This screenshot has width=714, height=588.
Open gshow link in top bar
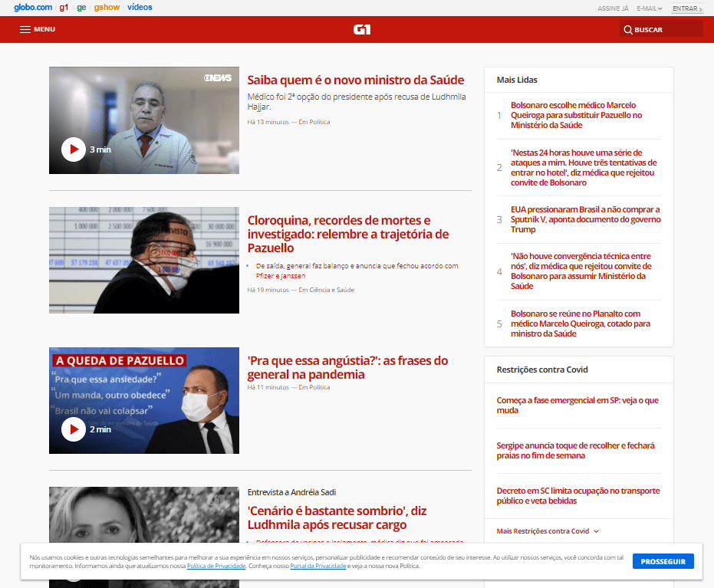point(107,7)
